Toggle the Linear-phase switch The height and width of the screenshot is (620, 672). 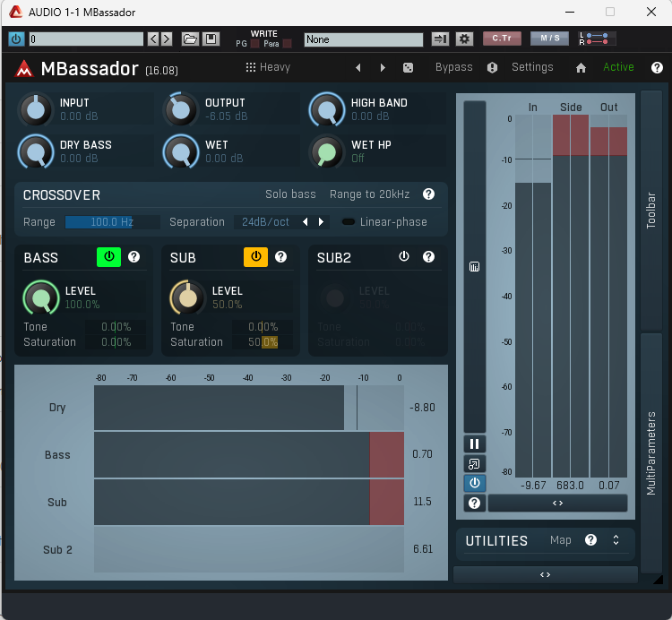[x=349, y=222]
